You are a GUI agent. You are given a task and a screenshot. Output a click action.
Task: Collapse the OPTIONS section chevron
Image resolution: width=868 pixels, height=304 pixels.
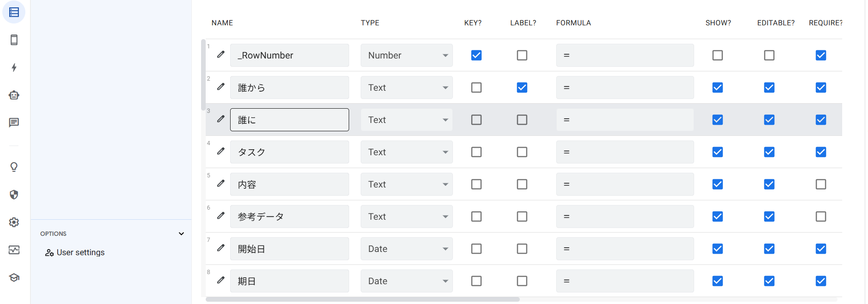[181, 234]
